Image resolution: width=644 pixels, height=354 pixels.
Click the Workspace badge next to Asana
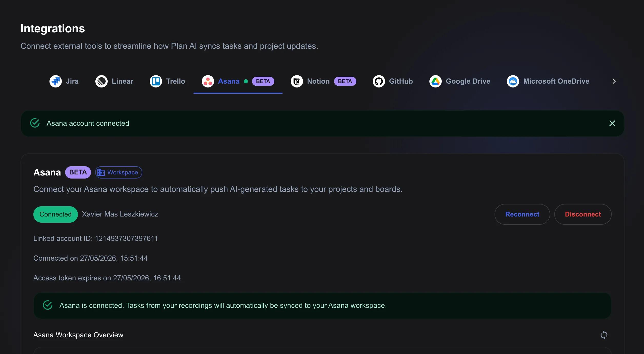(x=119, y=172)
